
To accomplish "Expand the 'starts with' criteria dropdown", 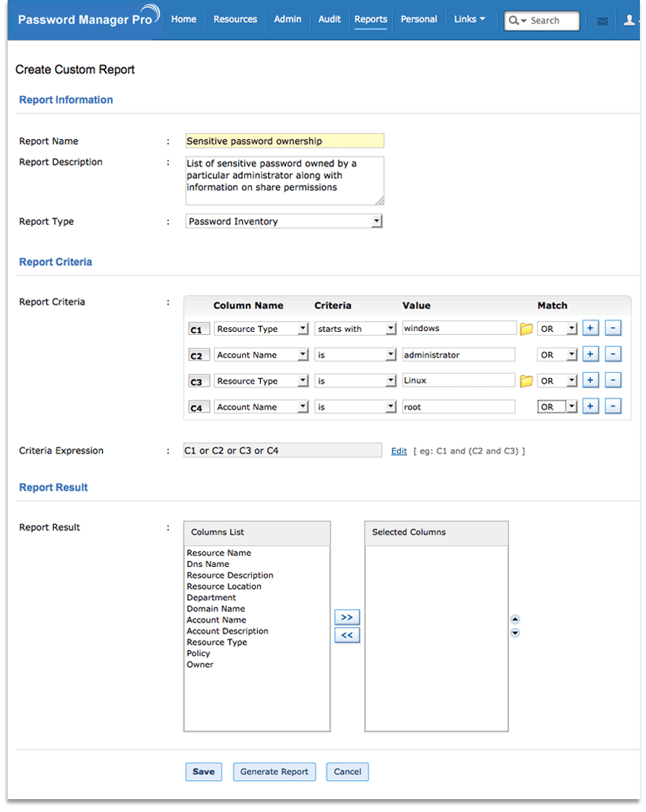I will point(356,329).
